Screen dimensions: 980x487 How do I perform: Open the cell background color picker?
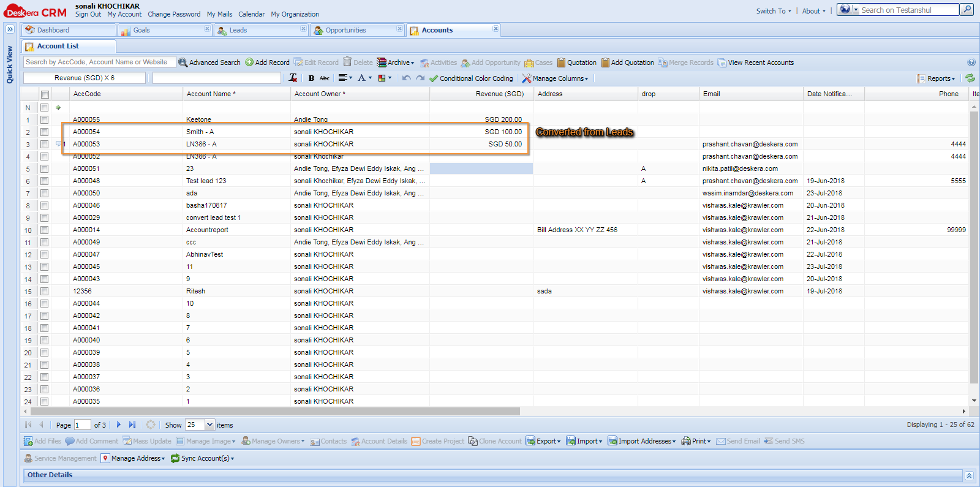click(x=385, y=78)
